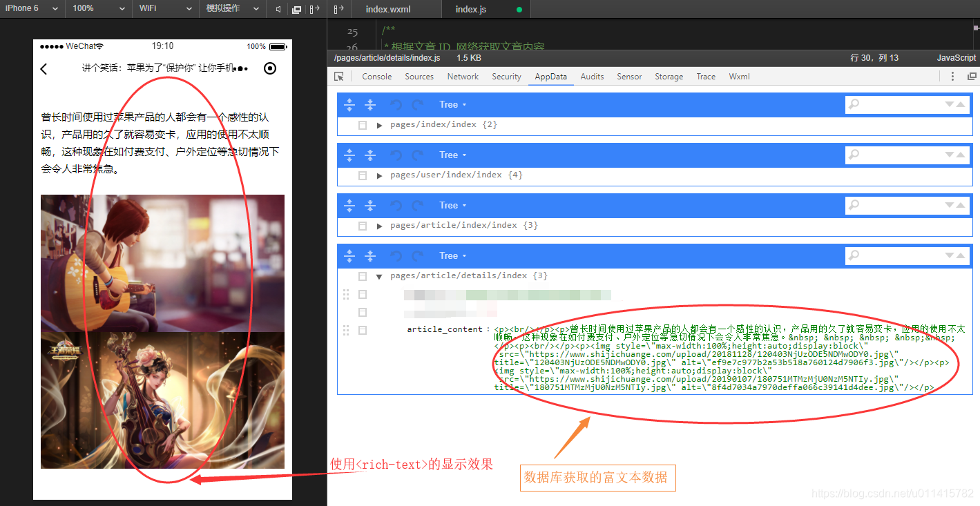Image resolution: width=980 pixels, height=506 pixels.
Task: Expand the pages/user/index/index tree node
Action: click(x=379, y=176)
